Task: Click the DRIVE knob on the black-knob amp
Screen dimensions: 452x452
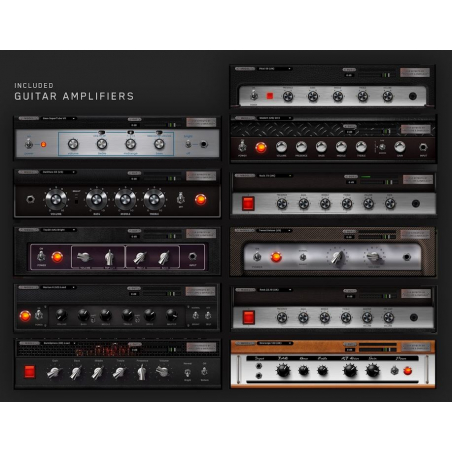Action: [149, 314]
